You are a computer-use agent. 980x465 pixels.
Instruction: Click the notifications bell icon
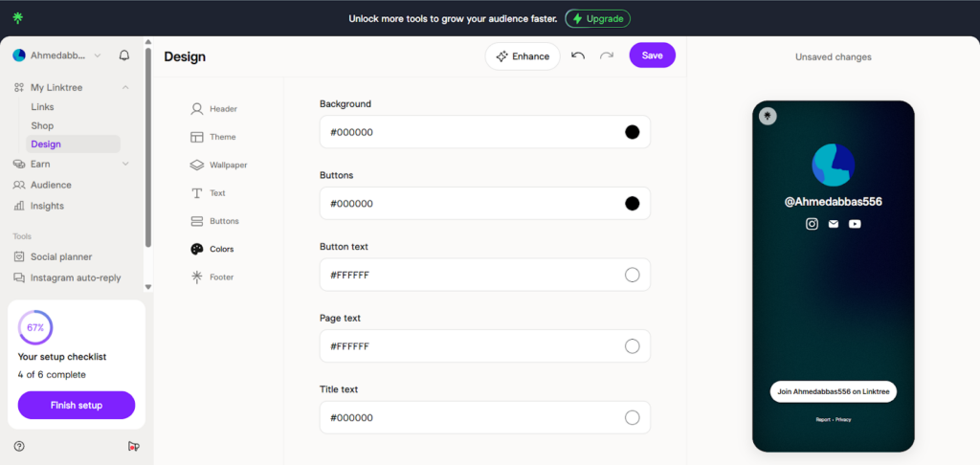click(x=124, y=55)
